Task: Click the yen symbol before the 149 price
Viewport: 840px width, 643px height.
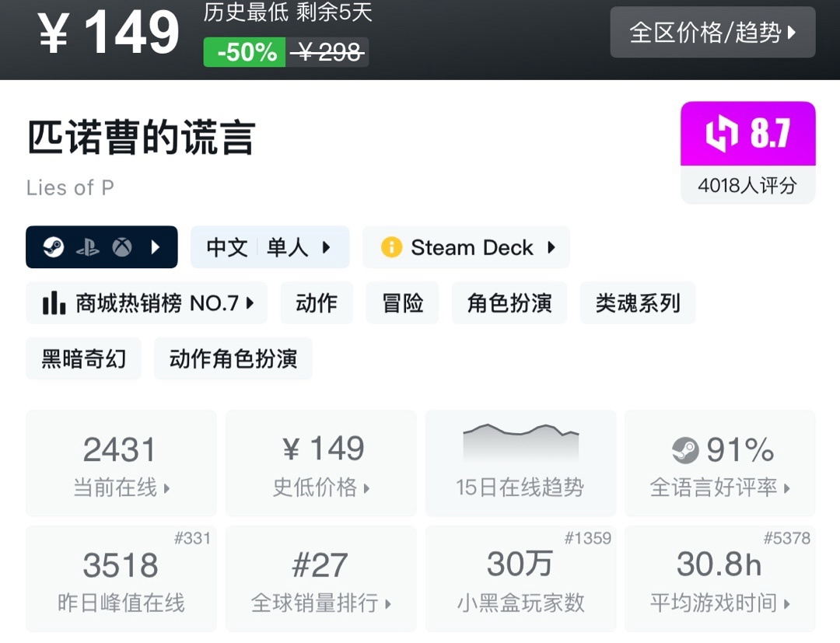Action: (53, 34)
